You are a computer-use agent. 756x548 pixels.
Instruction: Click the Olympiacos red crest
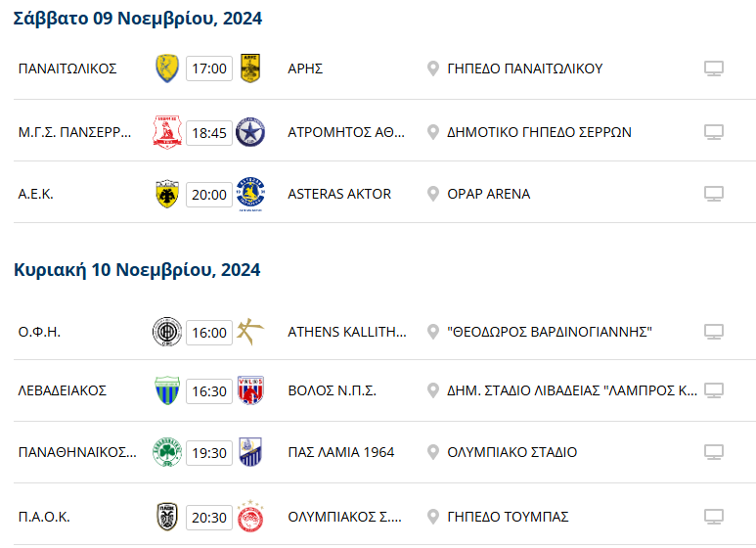[250, 516]
